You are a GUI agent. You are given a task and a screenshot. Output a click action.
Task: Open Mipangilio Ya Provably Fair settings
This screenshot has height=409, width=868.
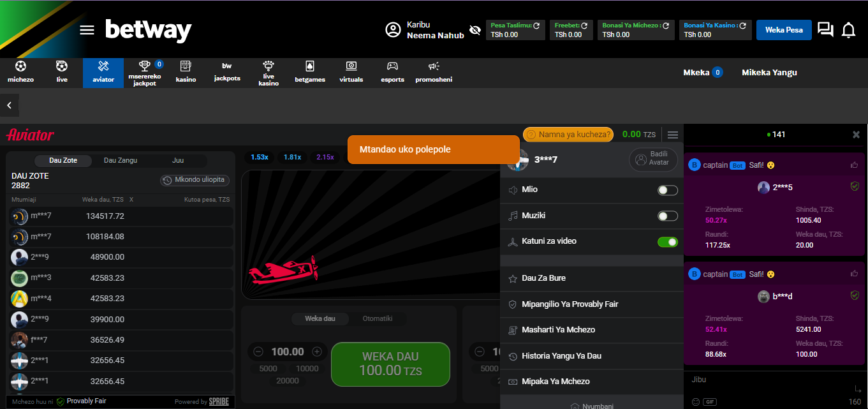coord(592,304)
